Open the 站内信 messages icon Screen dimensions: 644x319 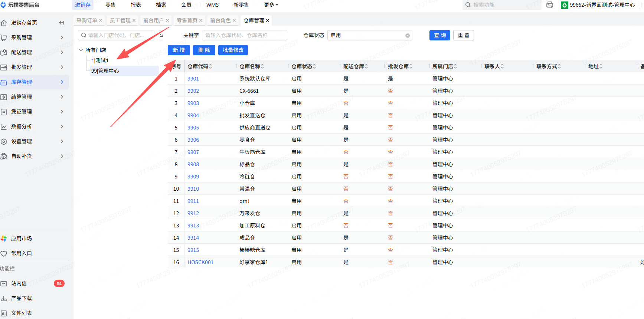click(4, 283)
